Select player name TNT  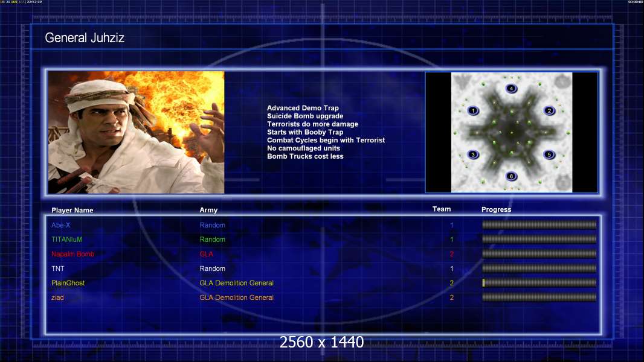click(58, 268)
